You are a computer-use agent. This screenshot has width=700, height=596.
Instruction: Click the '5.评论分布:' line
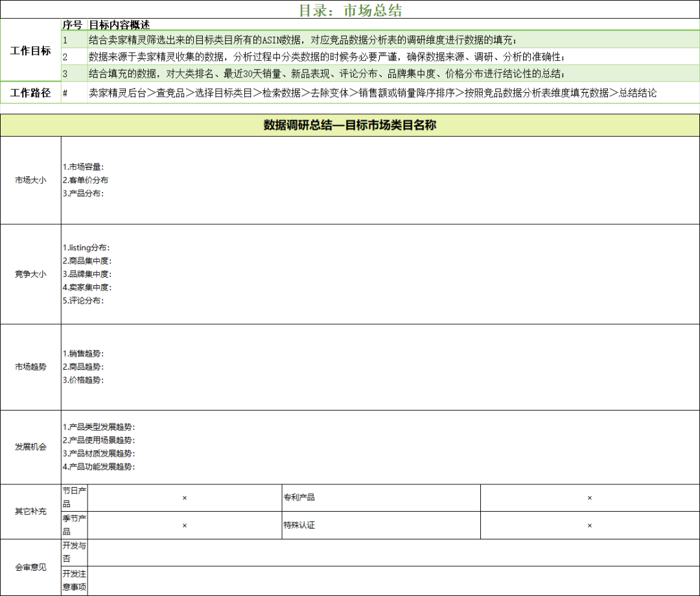(83, 301)
